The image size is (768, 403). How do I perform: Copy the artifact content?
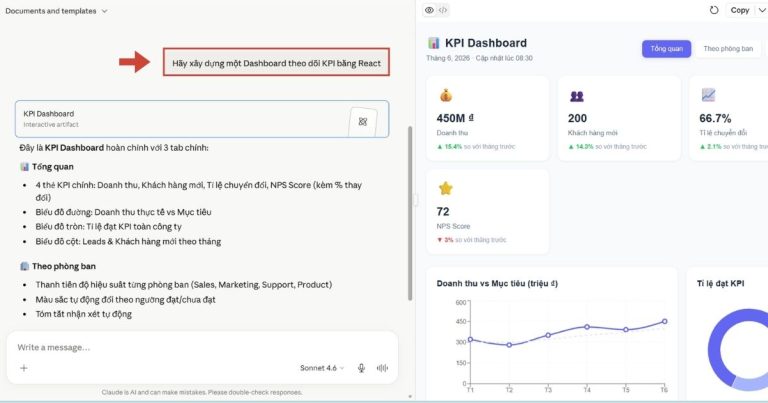pos(740,10)
